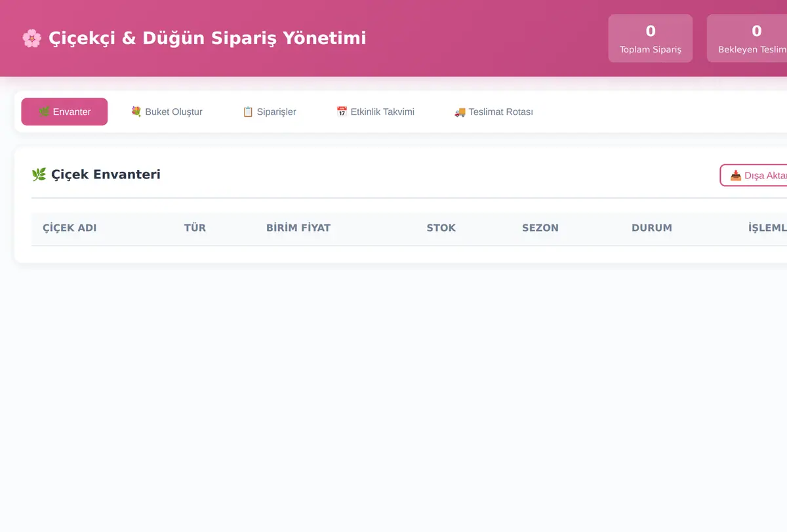Click the Çiçek Envanteri heading

[96, 174]
